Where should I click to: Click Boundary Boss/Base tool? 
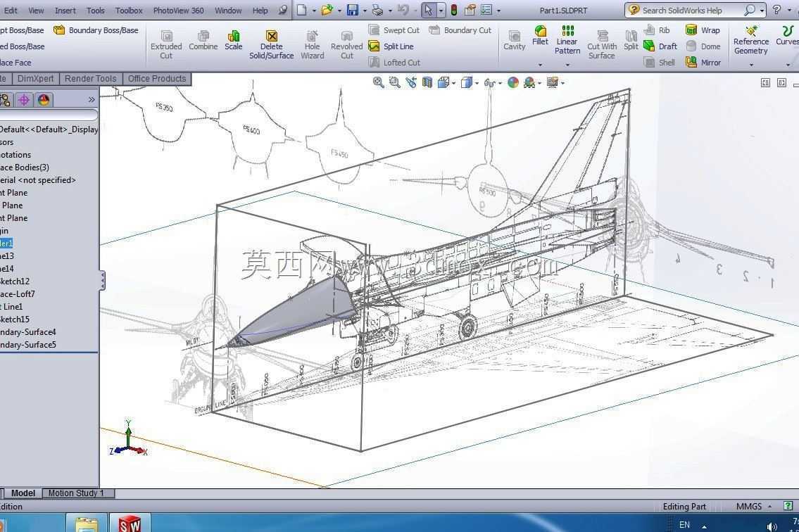coord(96,30)
